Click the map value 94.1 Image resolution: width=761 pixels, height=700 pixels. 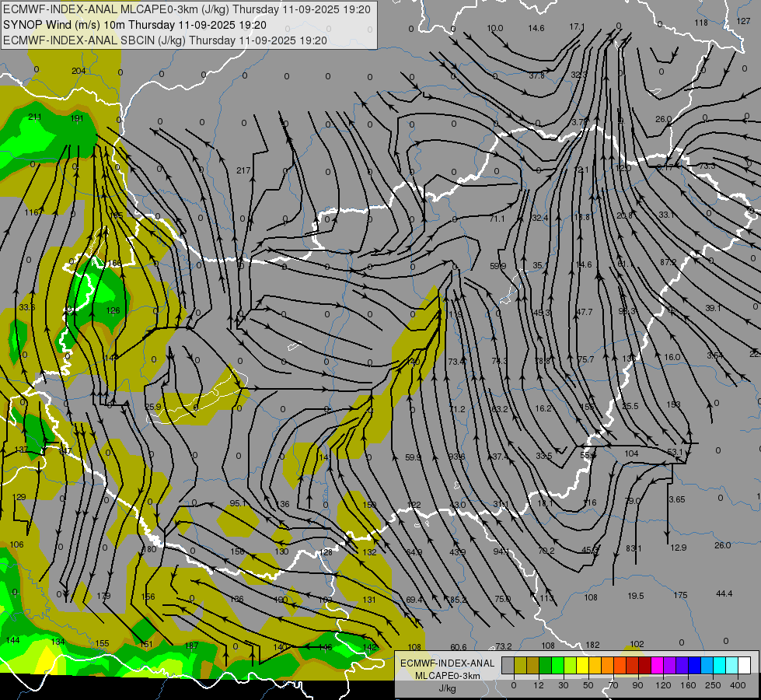[501, 551]
